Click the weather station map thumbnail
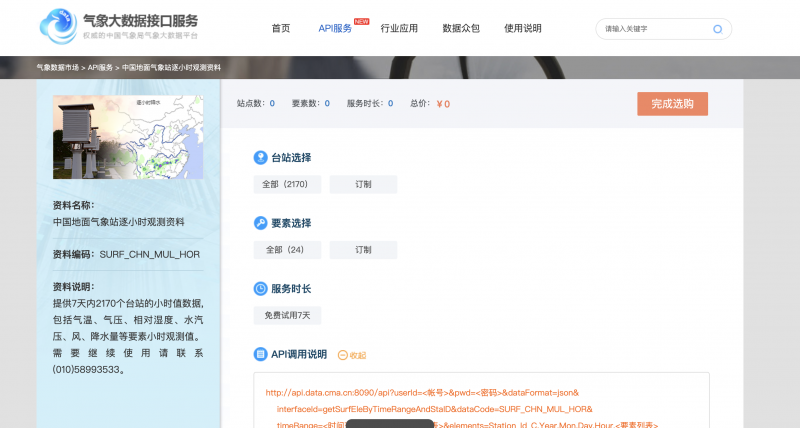800x428 pixels. click(128, 137)
